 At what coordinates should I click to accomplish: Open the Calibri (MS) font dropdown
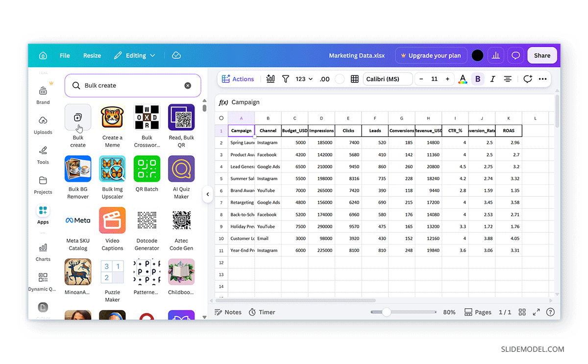[x=388, y=79]
